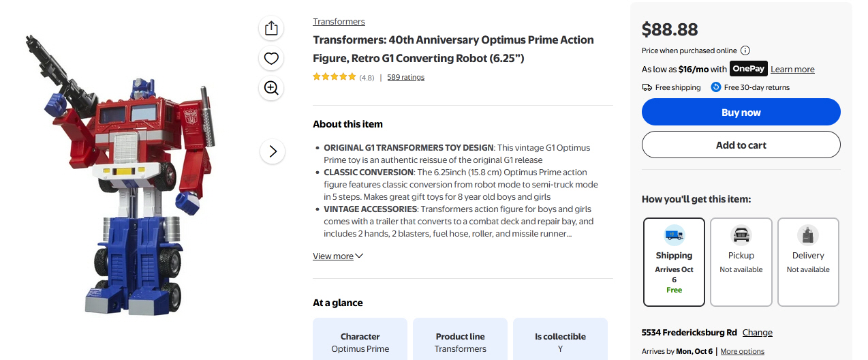This screenshot has height=360, width=868.
Task: Change the Fredericksburg Rd delivery address
Action: tap(757, 333)
